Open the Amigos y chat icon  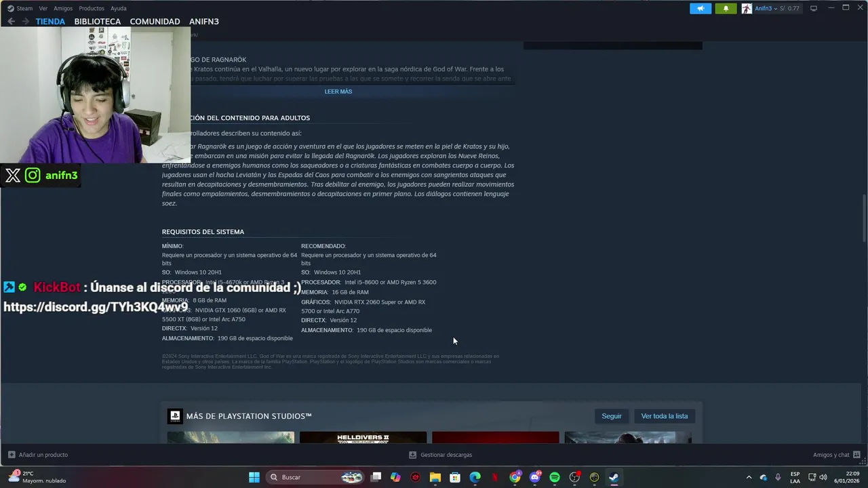tap(856, 455)
